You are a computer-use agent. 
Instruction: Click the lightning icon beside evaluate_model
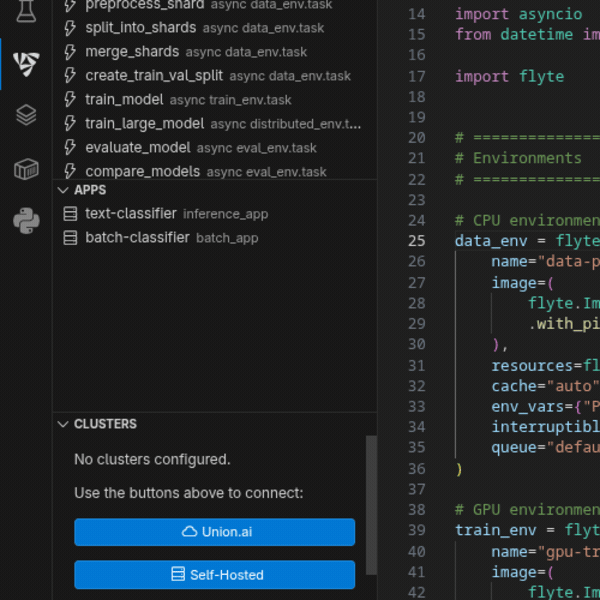click(x=70, y=148)
